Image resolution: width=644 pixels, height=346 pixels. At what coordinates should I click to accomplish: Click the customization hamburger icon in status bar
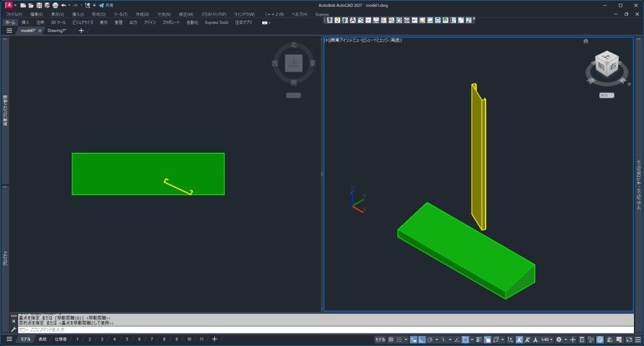coord(636,340)
